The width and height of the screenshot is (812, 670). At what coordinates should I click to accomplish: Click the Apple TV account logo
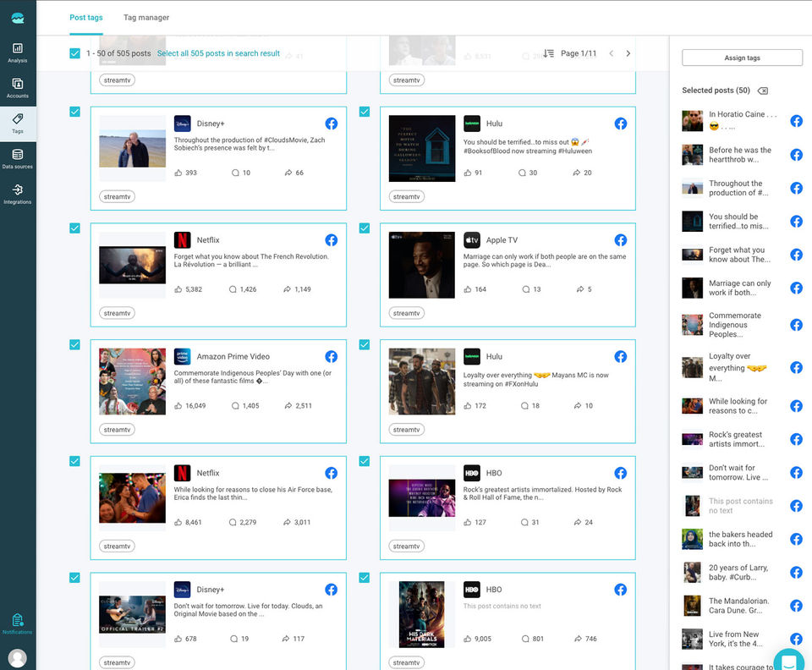click(472, 239)
